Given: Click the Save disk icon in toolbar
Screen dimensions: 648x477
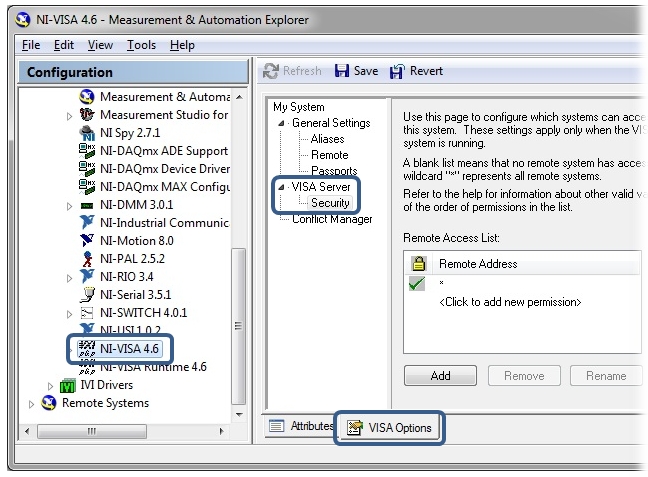Looking at the screenshot, I should point(341,71).
